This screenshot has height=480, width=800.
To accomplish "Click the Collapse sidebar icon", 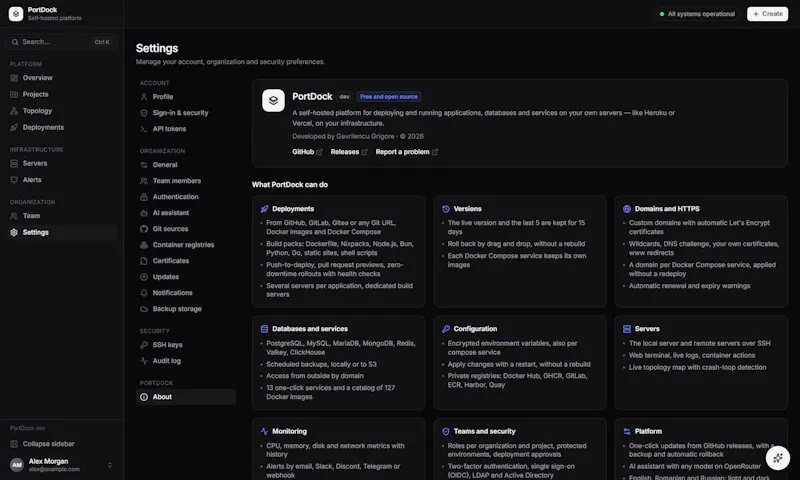I will pyautogui.click(x=14, y=444).
